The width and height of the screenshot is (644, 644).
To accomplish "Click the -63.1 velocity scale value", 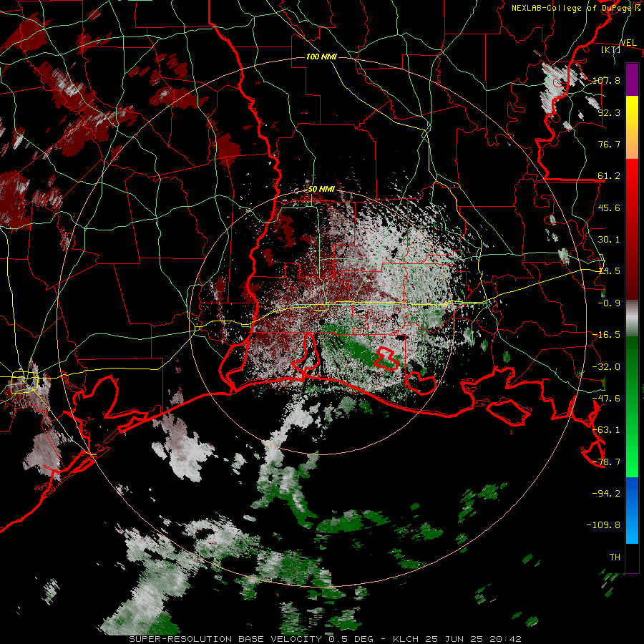I will [x=606, y=430].
